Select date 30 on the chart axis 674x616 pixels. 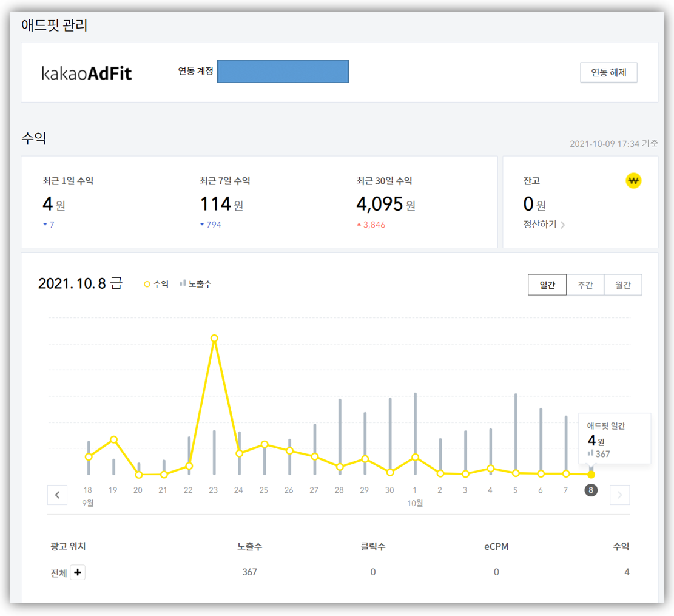[x=389, y=490]
